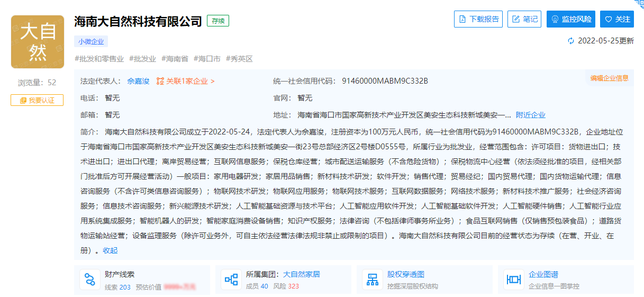Click the truncated 地址 address text
The height and width of the screenshot is (297, 644).
click(404, 115)
